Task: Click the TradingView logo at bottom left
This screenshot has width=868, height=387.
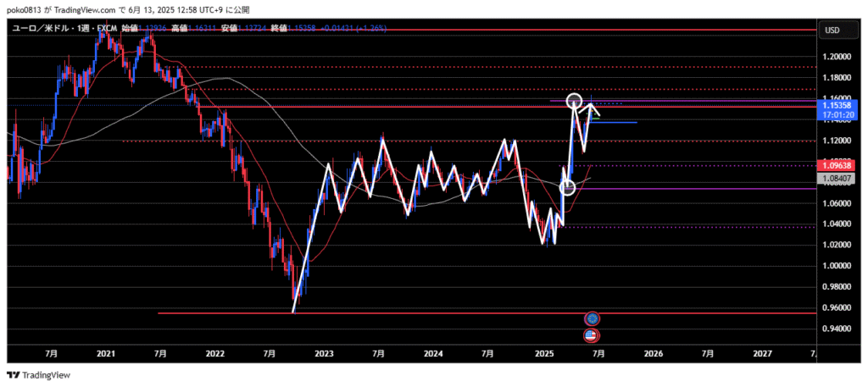Action: coord(39,375)
